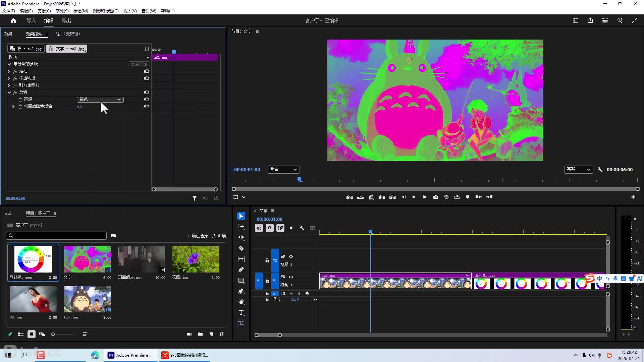Image resolution: width=644 pixels, height=362 pixels.
Task: Expand the 时间重映射 effect properties
Action: point(9,85)
